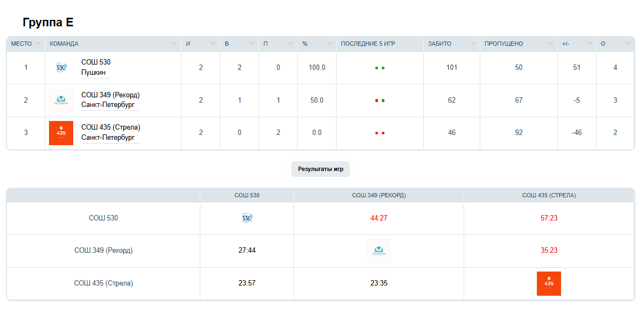Open the % column dropdown chevron
Viewport: 644px width, 321px height.
click(x=329, y=44)
